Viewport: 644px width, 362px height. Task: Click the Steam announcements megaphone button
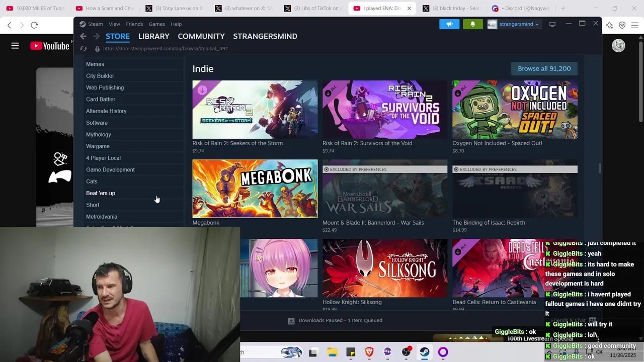449,24
